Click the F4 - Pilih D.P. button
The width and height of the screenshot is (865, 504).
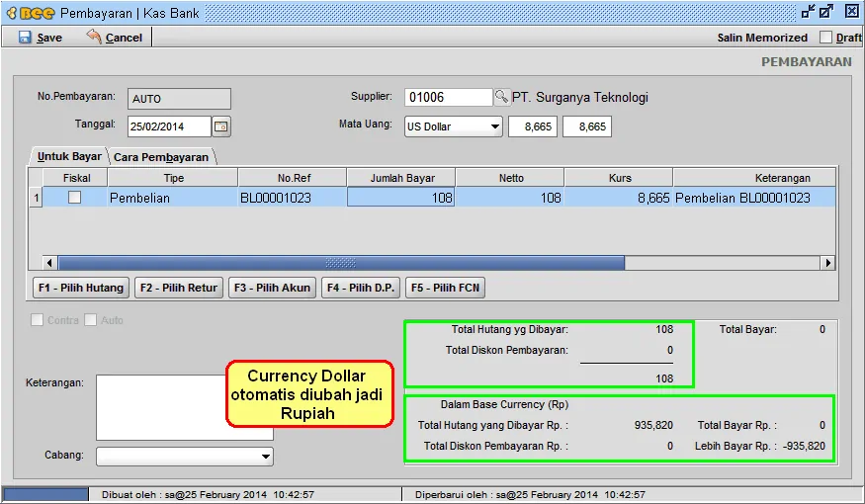361,288
